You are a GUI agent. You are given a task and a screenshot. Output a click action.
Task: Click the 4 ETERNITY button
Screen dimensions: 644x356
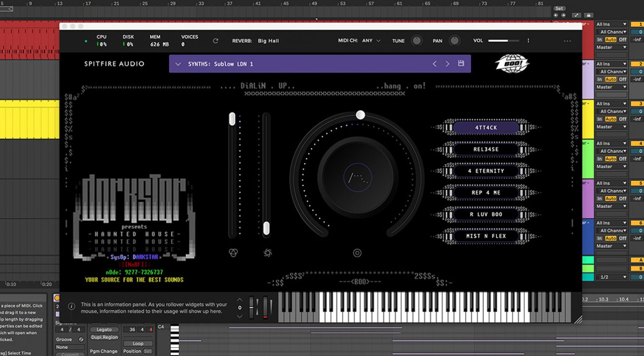(486, 171)
